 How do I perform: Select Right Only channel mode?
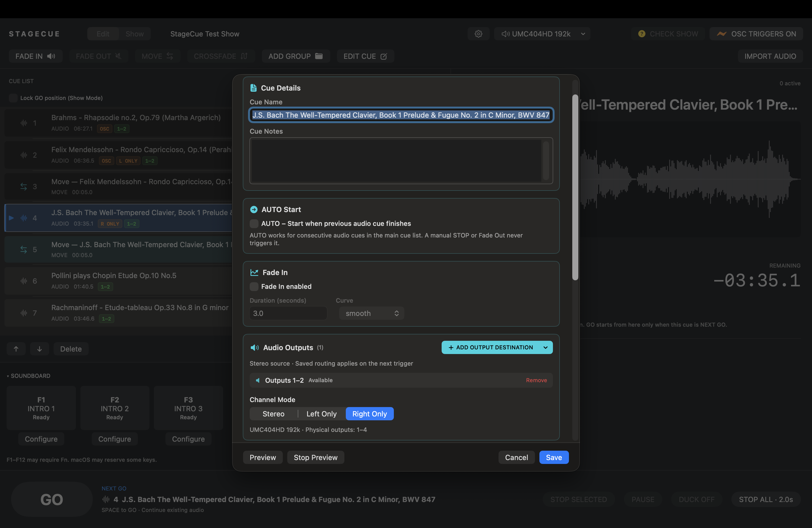tap(370, 414)
